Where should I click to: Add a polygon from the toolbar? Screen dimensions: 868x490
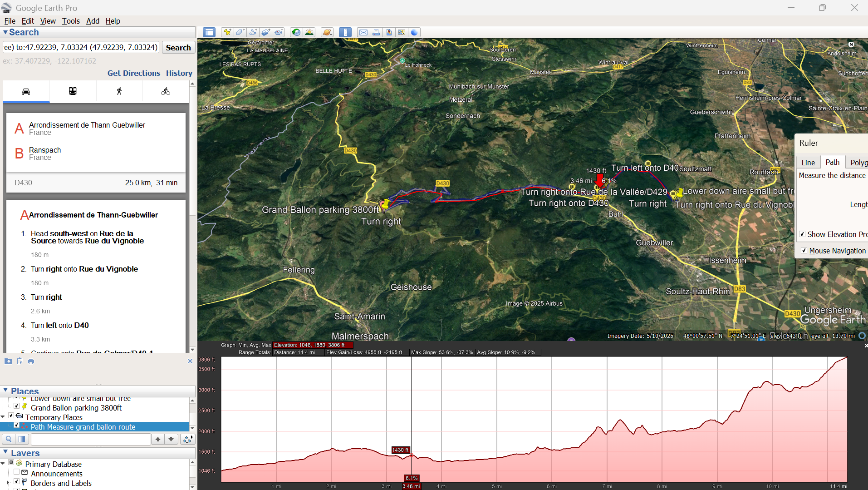(x=240, y=32)
